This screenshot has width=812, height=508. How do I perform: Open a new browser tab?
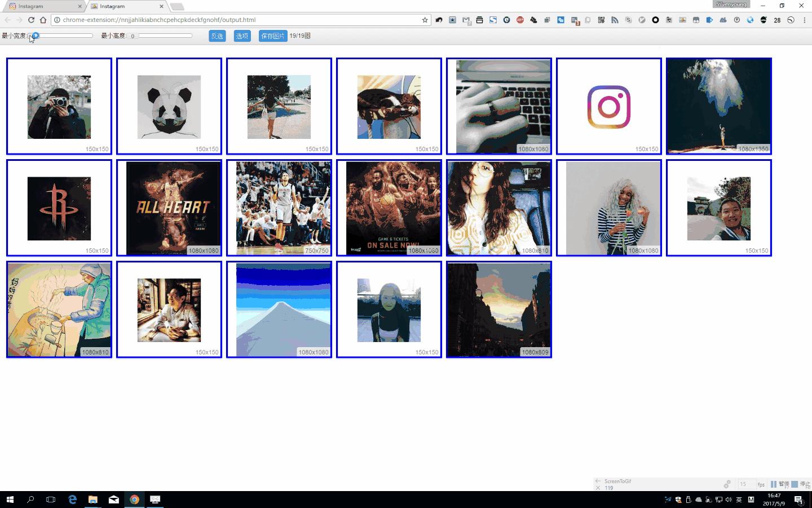(177, 7)
